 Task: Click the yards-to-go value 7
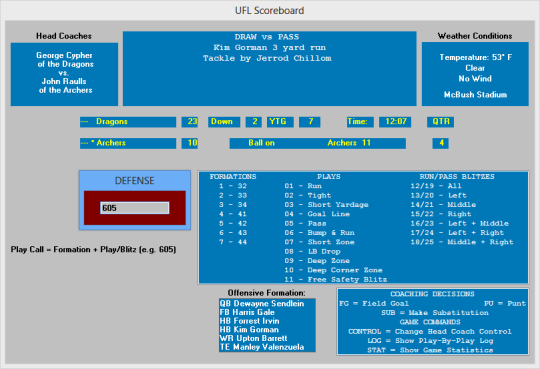tap(310, 122)
